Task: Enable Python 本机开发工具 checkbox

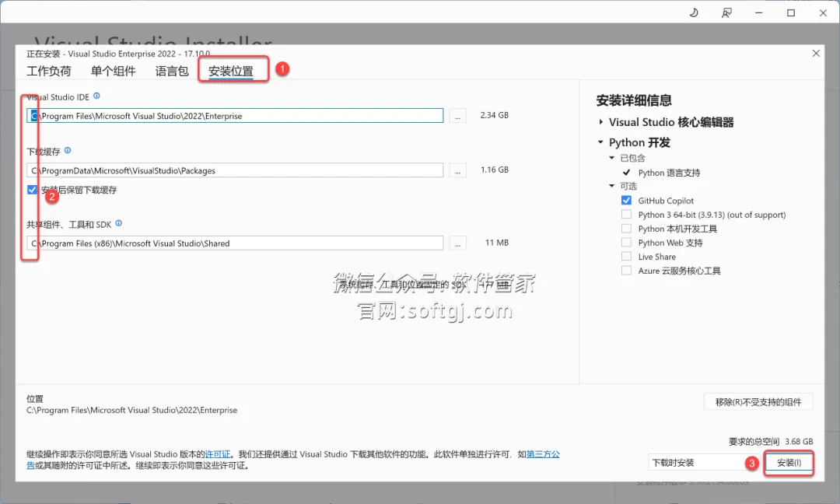Action: 626,228
